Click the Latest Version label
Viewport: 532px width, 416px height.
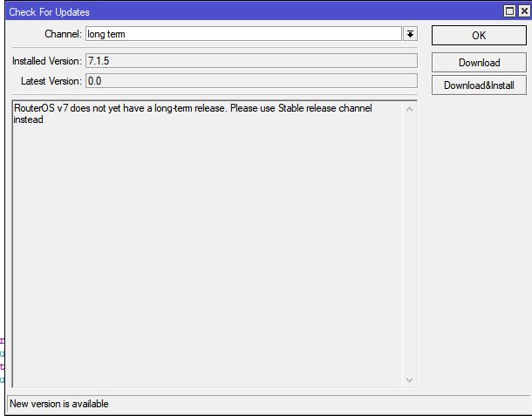pyautogui.click(x=51, y=81)
